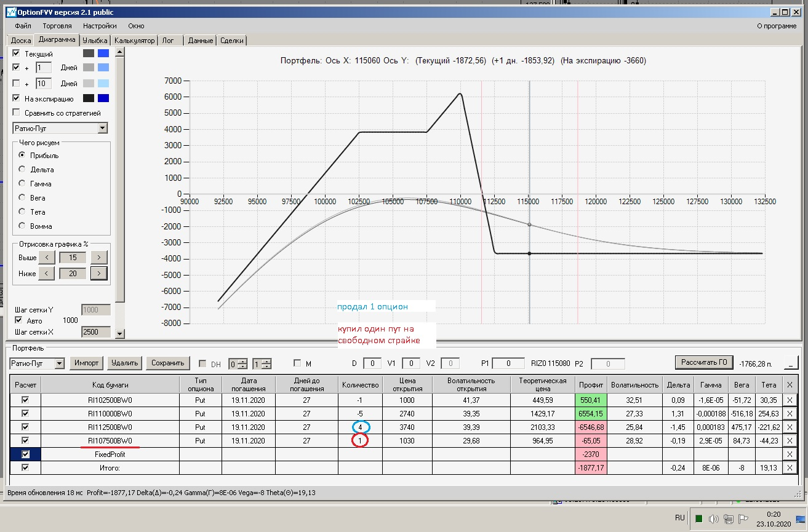Select the Тета radio button
This screenshot has width=808, height=532.
tap(23, 212)
